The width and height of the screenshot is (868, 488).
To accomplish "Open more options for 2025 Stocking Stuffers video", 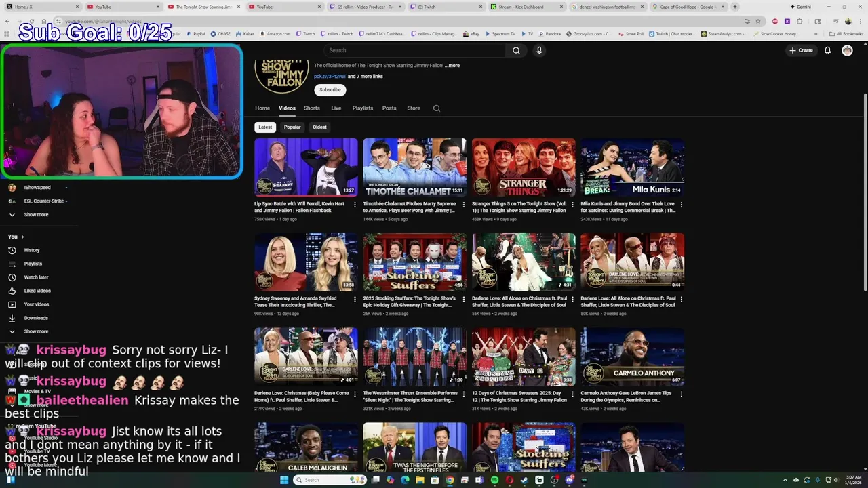I will point(463,300).
